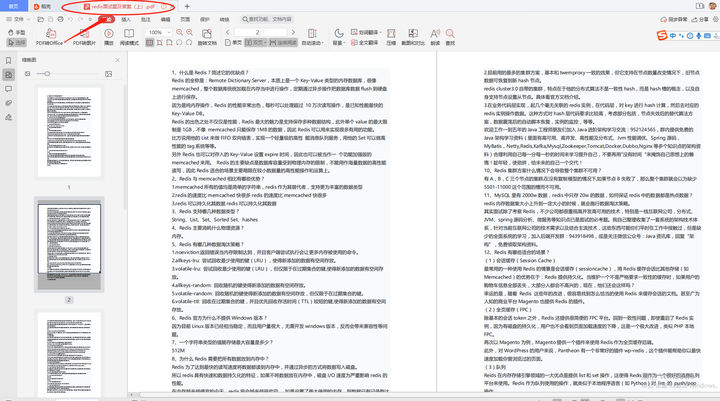Click the enlarge thumbnails icon

[x=108, y=73]
